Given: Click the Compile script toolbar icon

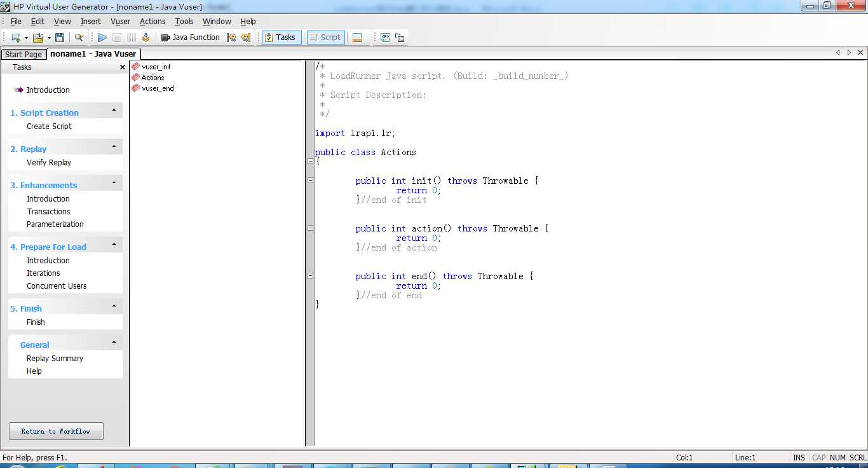Looking at the screenshot, I should pos(146,38).
